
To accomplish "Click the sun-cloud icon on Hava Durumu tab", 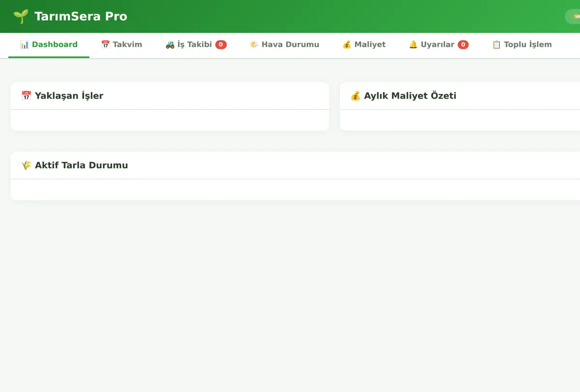I will click(254, 44).
